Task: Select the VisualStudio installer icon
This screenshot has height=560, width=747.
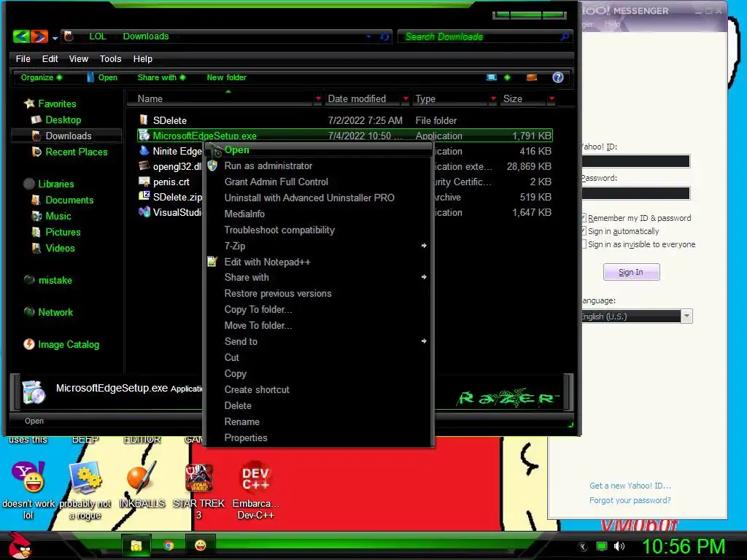Action: pos(144,212)
